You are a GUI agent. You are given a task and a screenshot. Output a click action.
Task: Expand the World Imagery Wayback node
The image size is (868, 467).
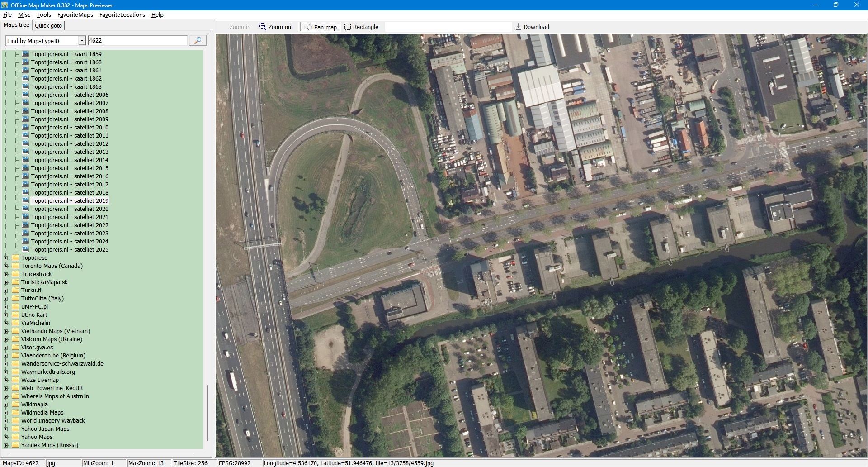[6, 421]
